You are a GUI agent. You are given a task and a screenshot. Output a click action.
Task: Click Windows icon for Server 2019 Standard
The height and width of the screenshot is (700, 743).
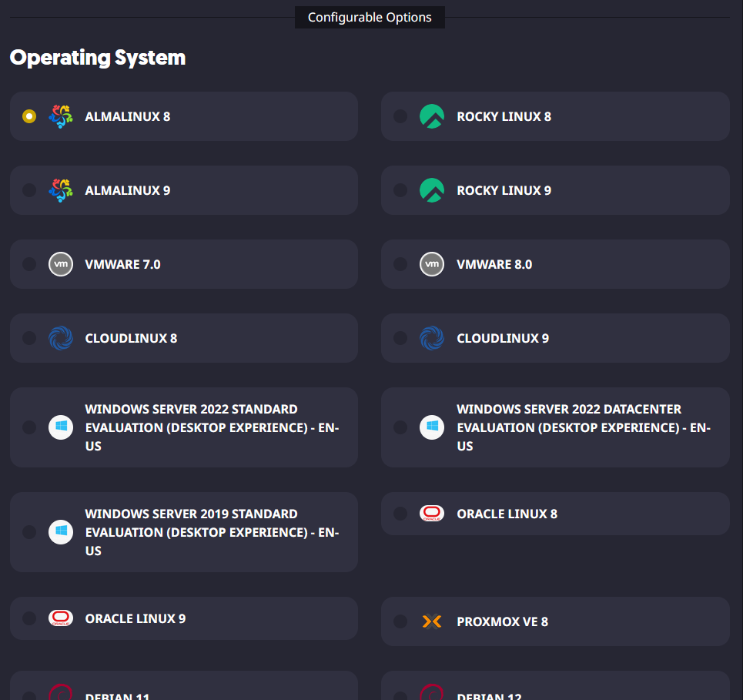pyautogui.click(x=61, y=532)
